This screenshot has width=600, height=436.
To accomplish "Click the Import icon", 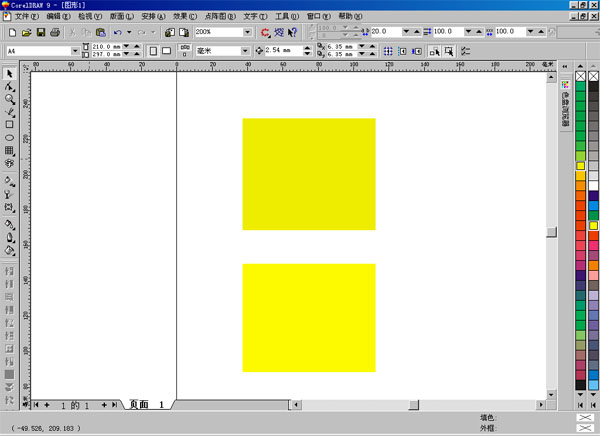I will point(170,33).
